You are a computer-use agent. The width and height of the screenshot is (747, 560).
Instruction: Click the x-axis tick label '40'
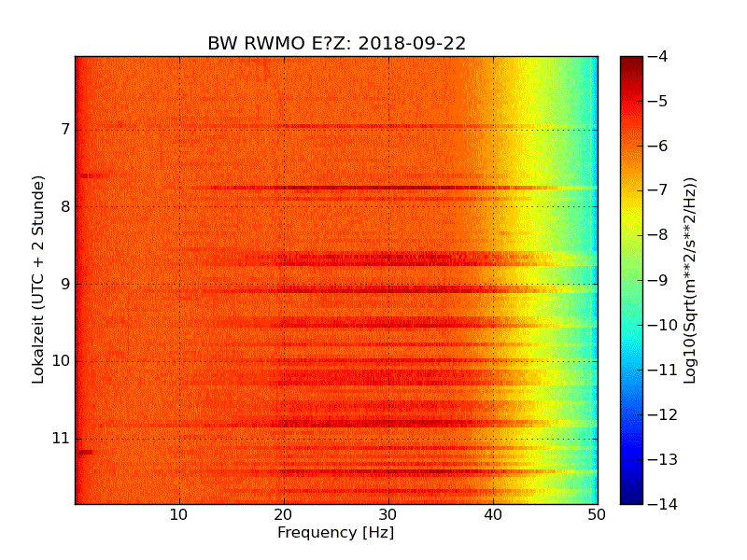(493, 515)
